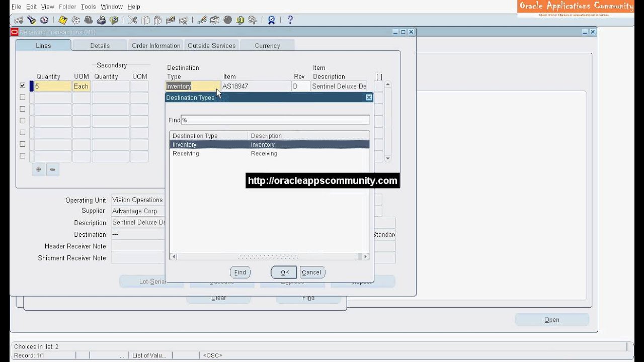Check the last line row checkbox

tap(22, 156)
